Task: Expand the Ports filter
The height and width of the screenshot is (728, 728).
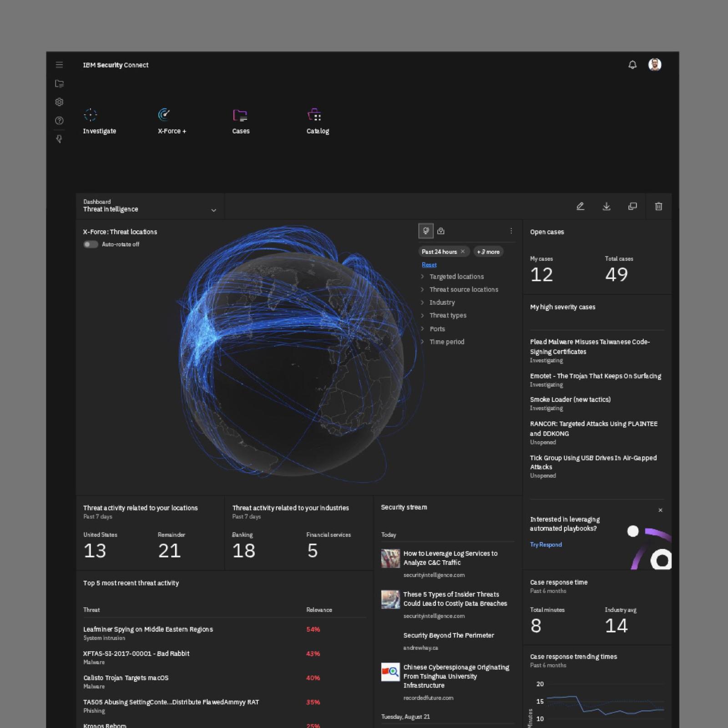Action: tap(433, 329)
